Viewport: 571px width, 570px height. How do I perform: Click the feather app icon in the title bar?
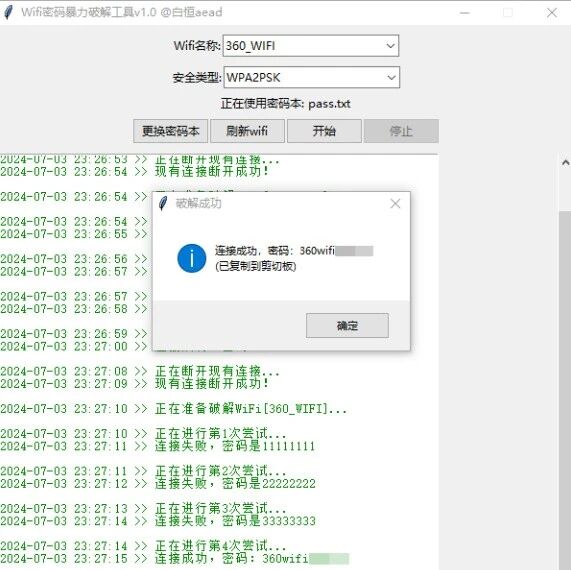tap(8, 12)
